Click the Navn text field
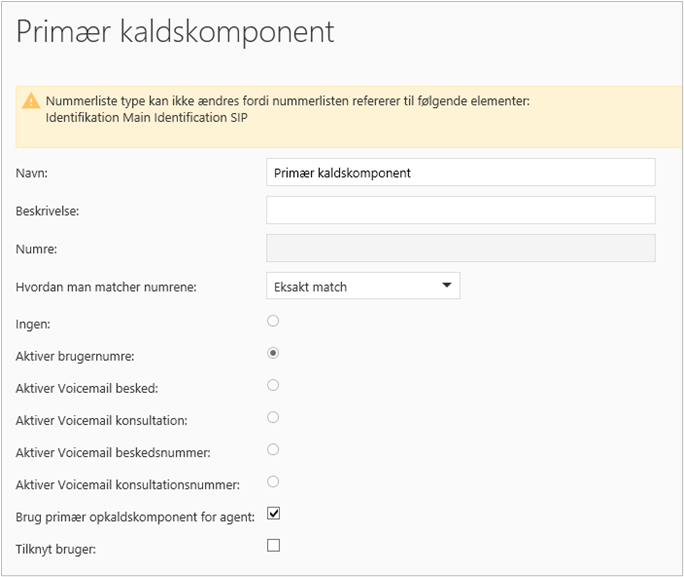 [460, 172]
